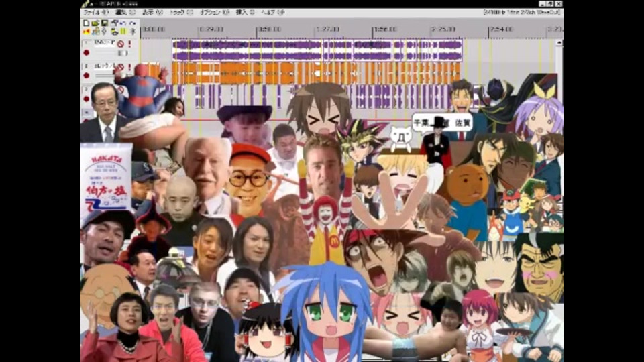Screen dimensions: 644x362
Task: Click third icon in lower toolbar row
Action: click(x=104, y=32)
